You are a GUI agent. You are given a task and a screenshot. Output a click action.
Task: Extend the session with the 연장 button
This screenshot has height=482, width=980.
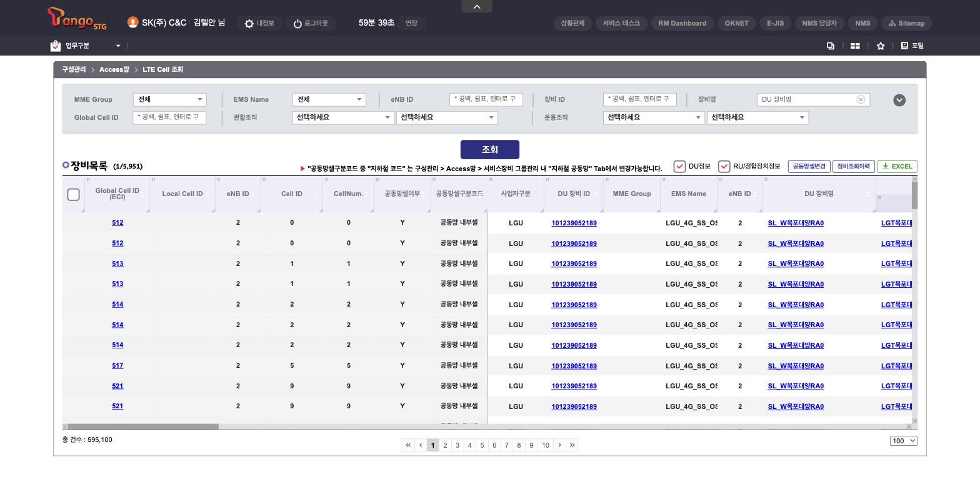(411, 23)
